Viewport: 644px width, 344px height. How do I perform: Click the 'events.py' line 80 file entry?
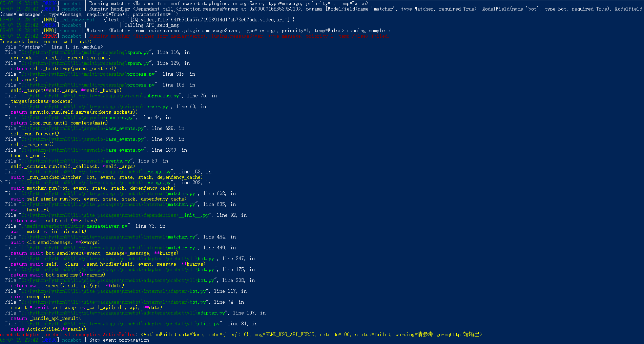87,161
